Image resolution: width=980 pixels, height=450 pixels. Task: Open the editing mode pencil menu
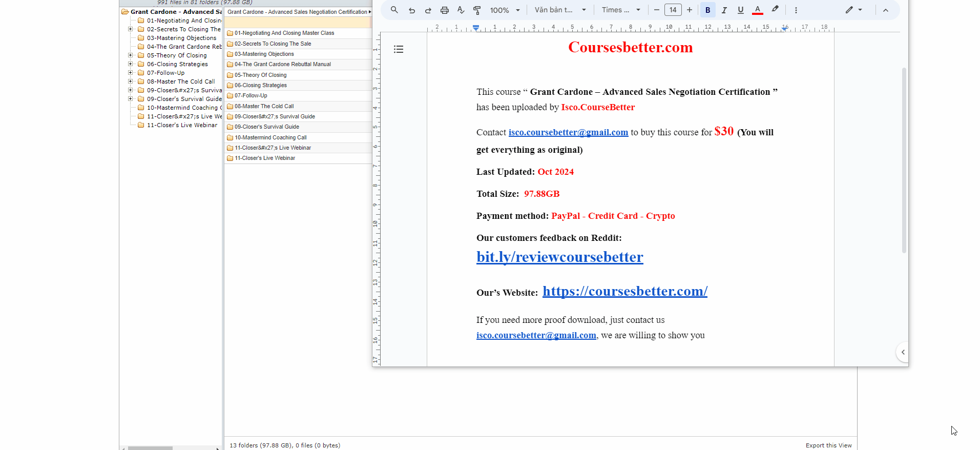click(x=853, y=10)
